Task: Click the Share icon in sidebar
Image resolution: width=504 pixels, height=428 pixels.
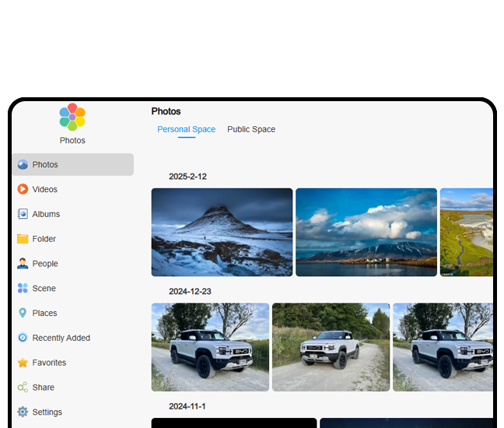Action: pos(23,388)
